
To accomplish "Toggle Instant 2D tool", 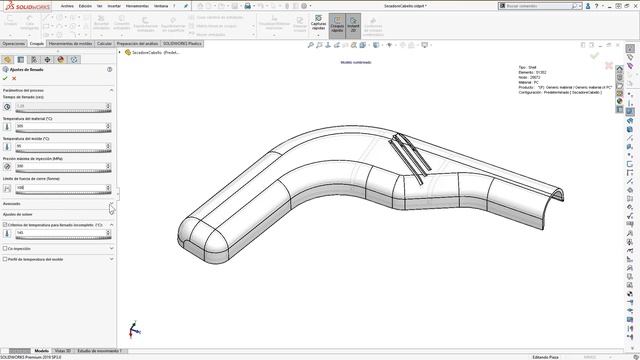I will (353, 25).
